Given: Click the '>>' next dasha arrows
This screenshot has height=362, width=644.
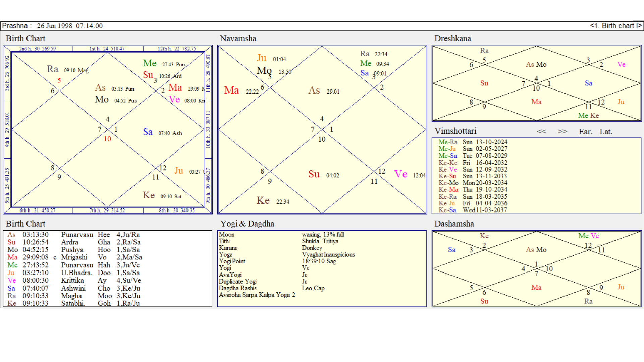Looking at the screenshot, I should point(562,132).
